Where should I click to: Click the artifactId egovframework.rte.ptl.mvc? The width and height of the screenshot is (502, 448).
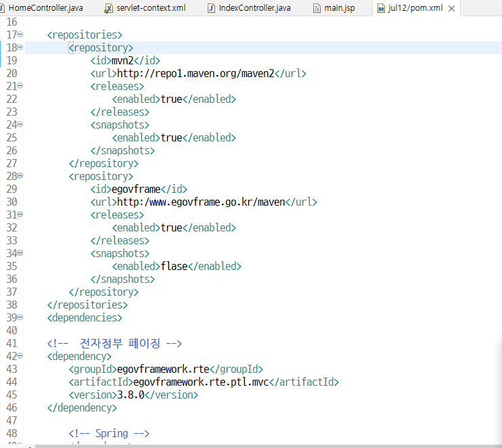(201, 382)
